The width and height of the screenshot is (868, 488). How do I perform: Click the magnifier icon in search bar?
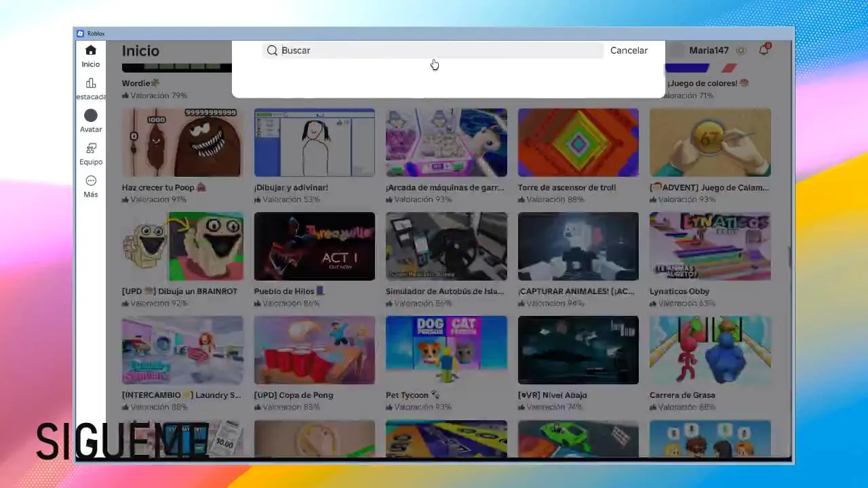(x=272, y=50)
